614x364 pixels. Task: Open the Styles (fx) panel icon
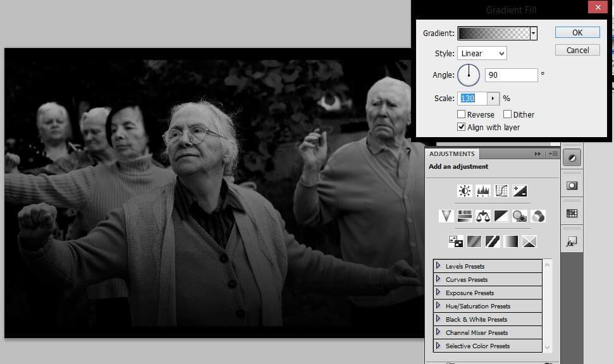click(572, 243)
